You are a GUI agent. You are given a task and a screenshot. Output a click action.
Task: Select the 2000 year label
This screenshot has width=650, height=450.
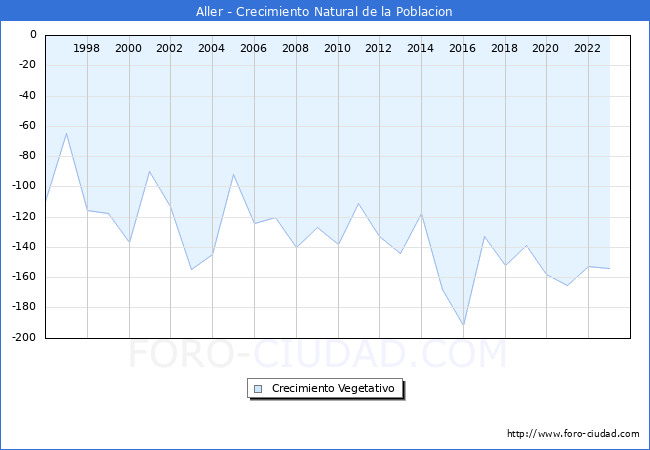(x=129, y=48)
